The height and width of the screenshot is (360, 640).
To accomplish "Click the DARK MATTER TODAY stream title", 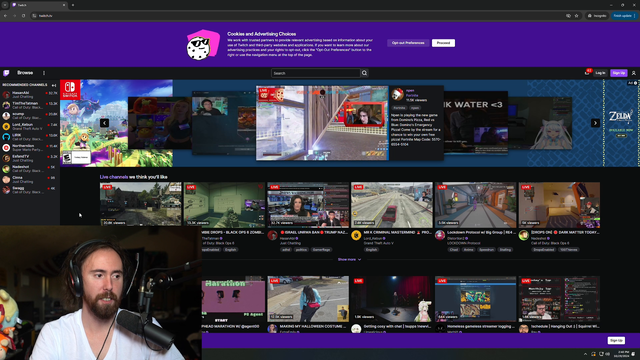I will (565, 232).
